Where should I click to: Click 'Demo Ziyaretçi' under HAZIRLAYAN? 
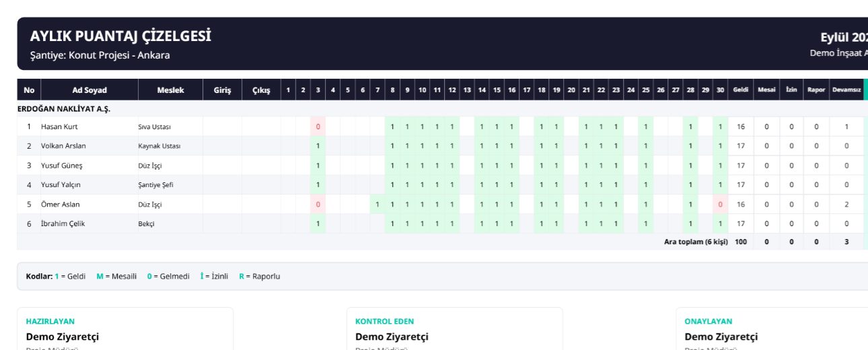click(x=63, y=337)
